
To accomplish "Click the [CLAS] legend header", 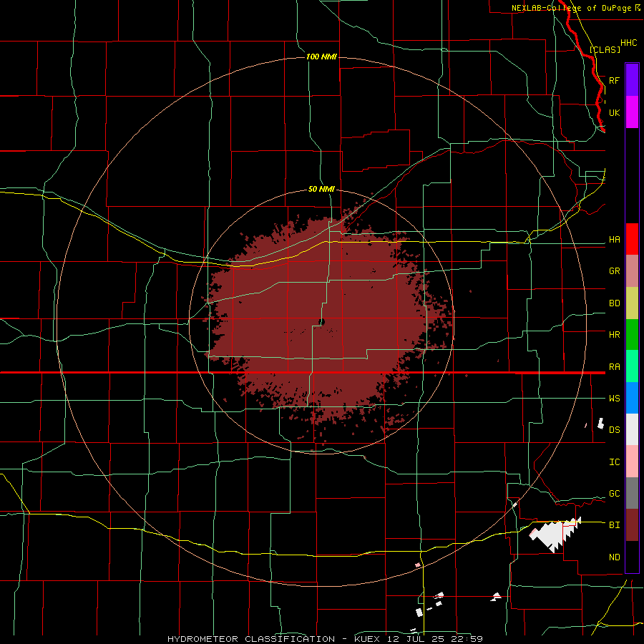I will point(605,49).
